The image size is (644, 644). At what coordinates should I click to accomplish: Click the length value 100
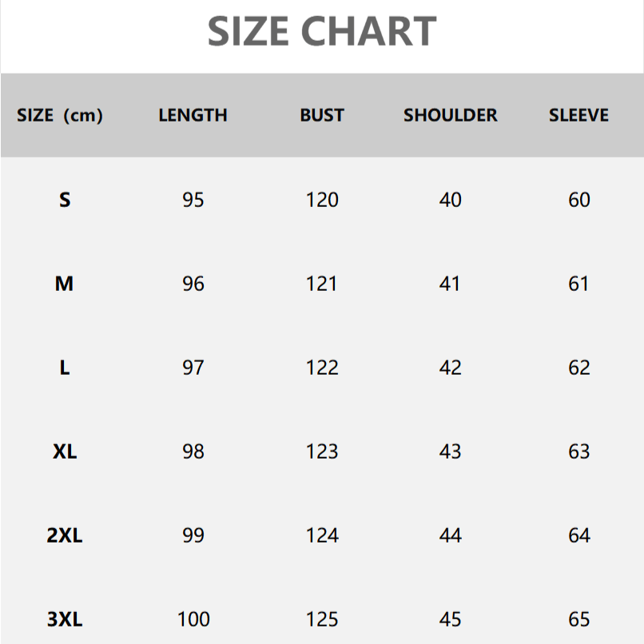[x=193, y=619]
